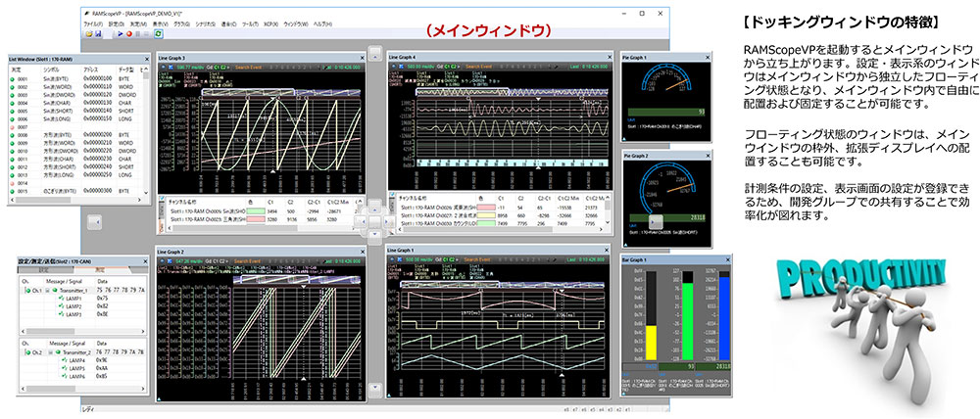Click the blue bar in Bar Graph 1
980x419 pixels.
[x=724, y=319]
